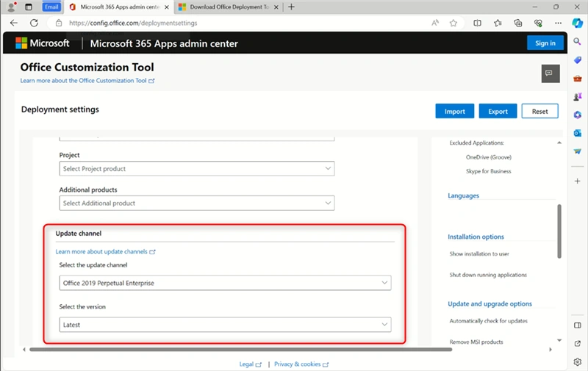Select 'Shut down running applications' entry

coord(488,275)
